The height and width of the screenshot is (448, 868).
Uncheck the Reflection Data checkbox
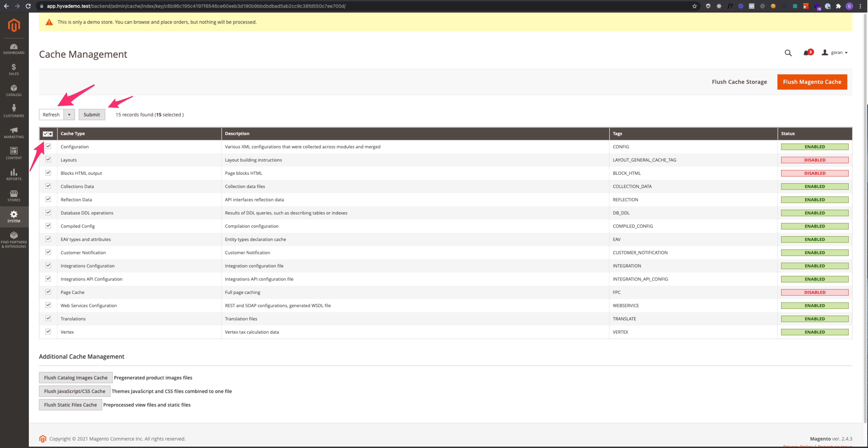[x=48, y=199]
